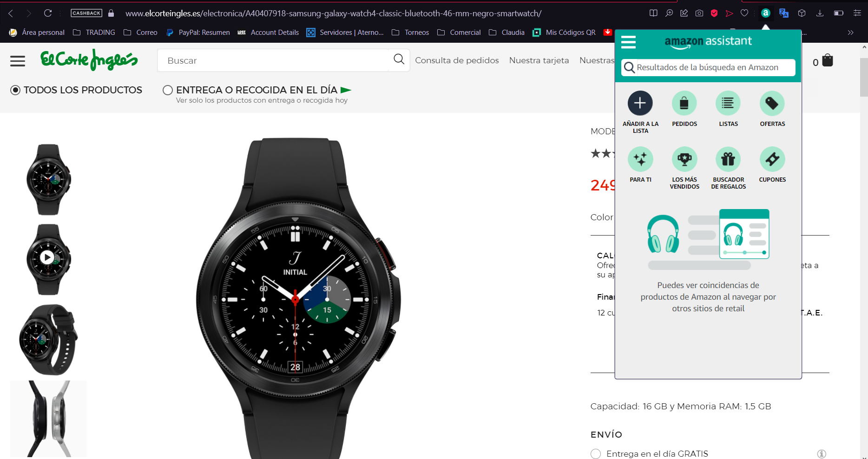Reload the page in browser

[48, 13]
